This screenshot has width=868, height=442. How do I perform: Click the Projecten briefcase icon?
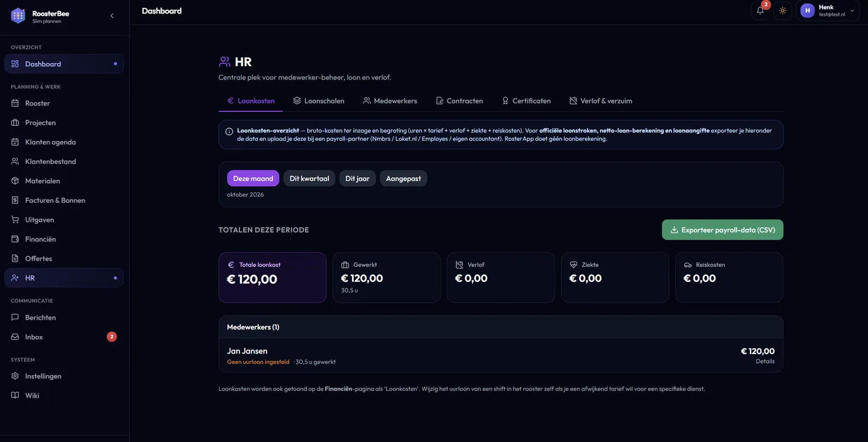15,122
